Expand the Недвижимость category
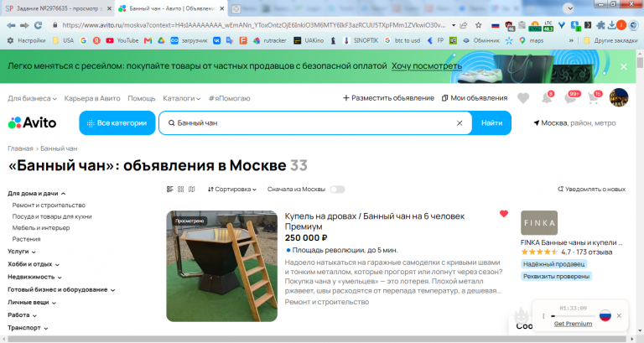The height and width of the screenshot is (343, 644). (34, 277)
